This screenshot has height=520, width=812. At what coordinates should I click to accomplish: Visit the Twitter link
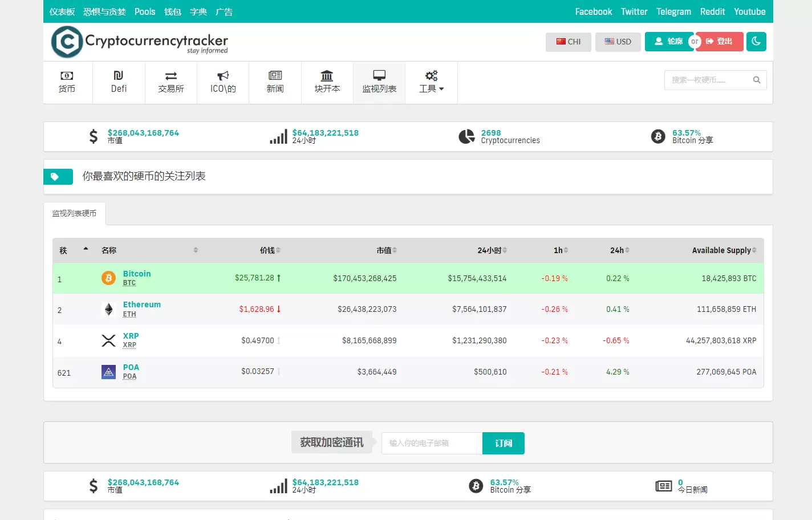pyautogui.click(x=634, y=11)
